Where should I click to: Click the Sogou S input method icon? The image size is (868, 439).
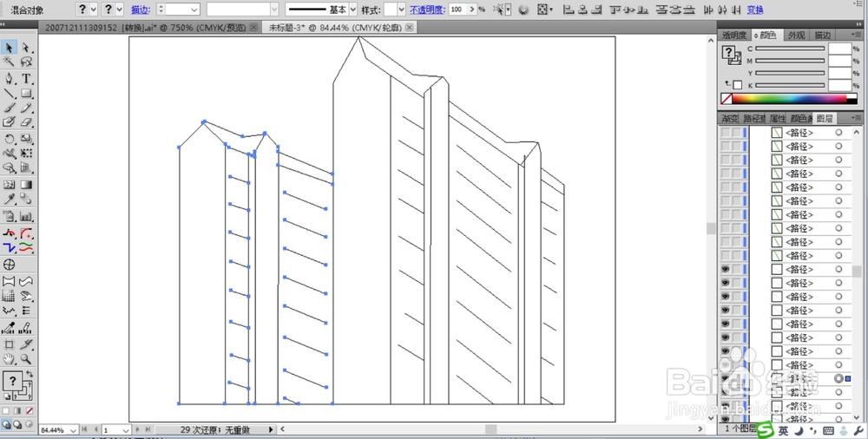(765, 429)
